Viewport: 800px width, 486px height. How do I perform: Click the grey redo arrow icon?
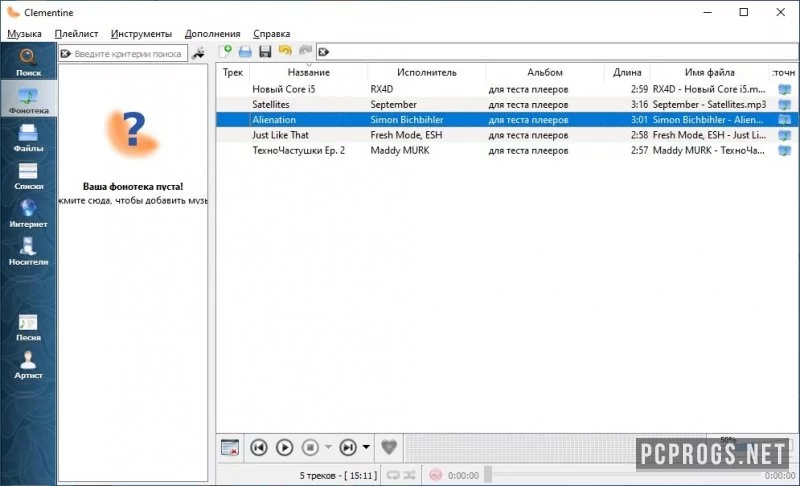(305, 50)
